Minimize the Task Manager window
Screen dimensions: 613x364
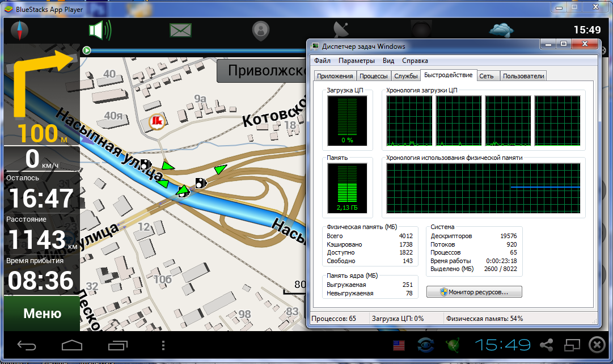[x=548, y=44]
